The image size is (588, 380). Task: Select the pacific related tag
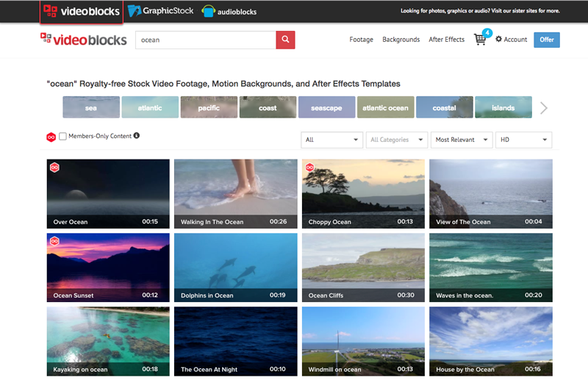tap(209, 107)
